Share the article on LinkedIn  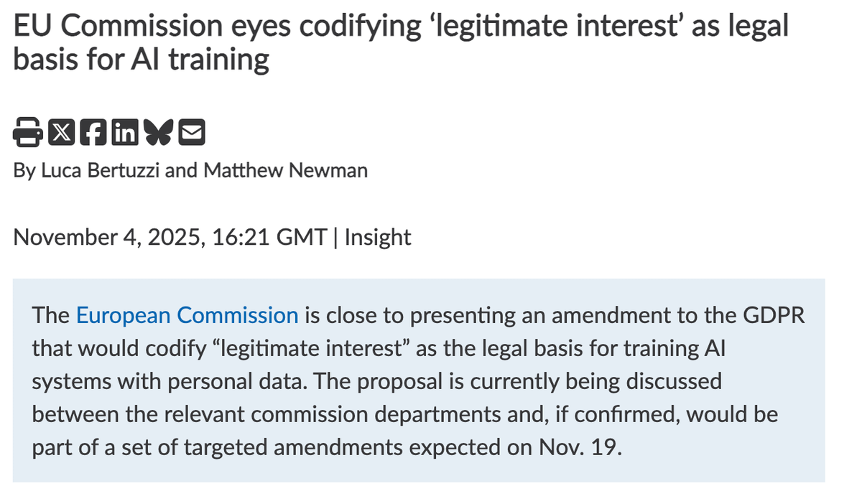126,132
